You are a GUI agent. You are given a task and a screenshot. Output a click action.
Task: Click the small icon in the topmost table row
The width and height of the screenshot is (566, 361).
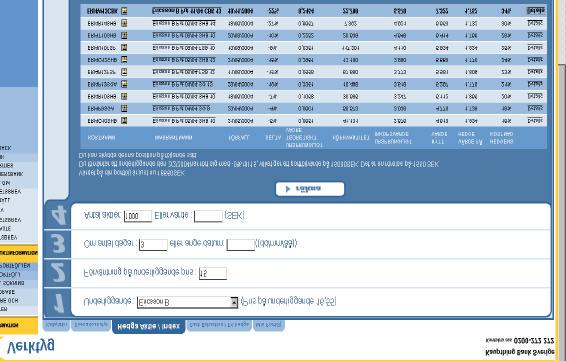(124, 11)
